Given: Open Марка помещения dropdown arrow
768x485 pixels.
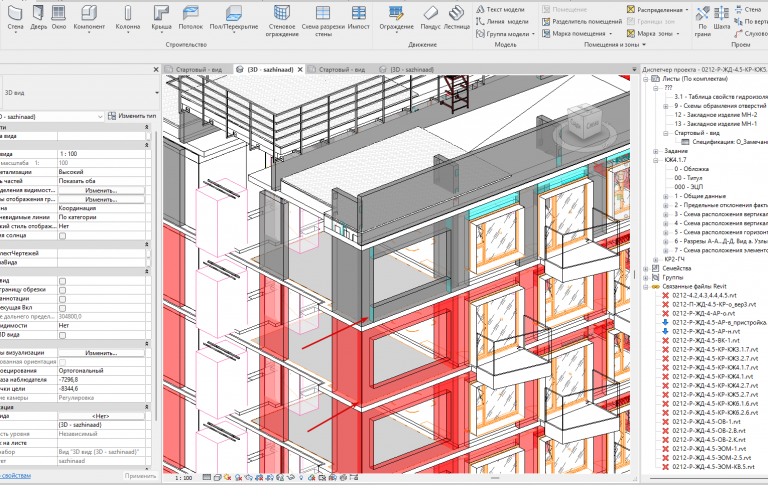Looking at the screenshot, I should tap(610, 34).
